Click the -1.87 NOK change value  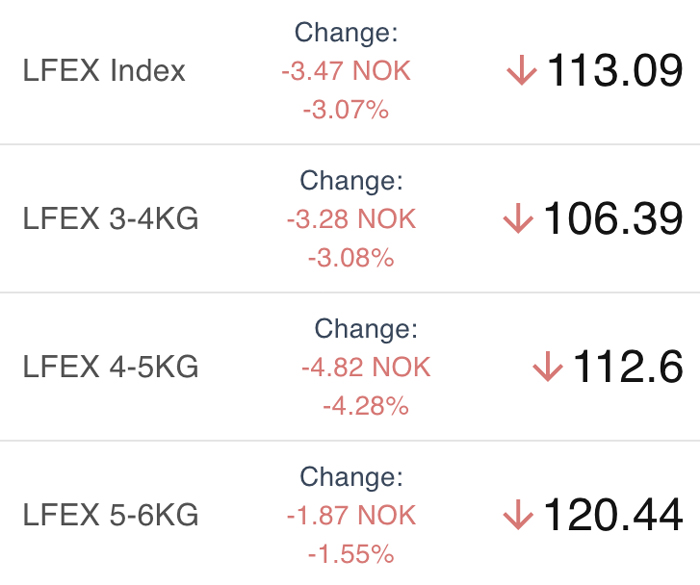point(351,515)
